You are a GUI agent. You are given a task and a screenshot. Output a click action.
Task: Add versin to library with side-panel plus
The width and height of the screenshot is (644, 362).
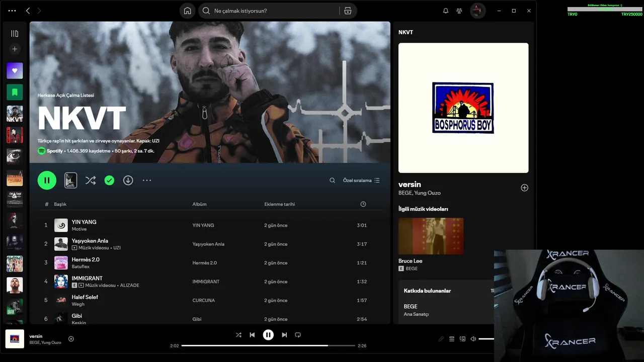[524, 188]
